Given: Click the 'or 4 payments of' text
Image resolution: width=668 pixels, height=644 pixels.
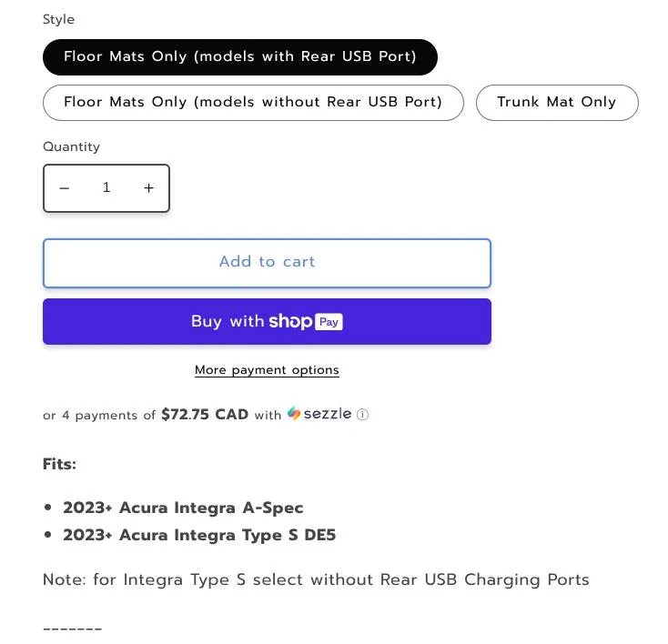Looking at the screenshot, I should 99,416.
